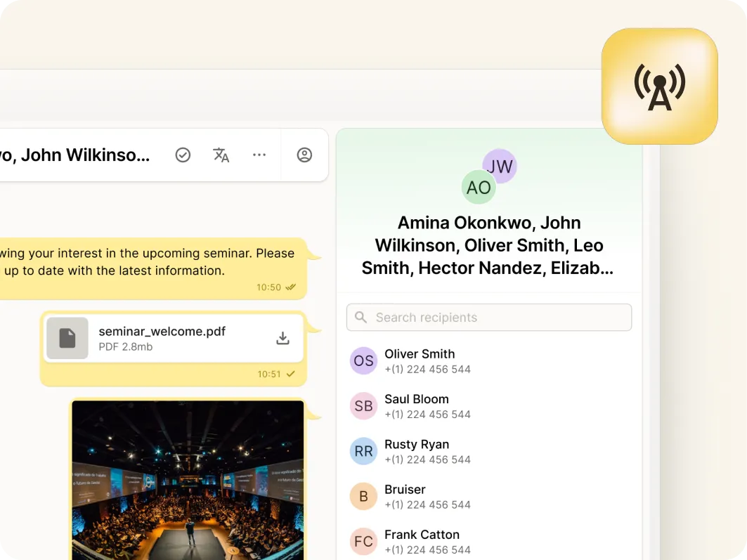Click the broadcast recipients title 'Amina Okonkwo, John...'
The width and height of the screenshot is (747, 560).
[x=488, y=245]
